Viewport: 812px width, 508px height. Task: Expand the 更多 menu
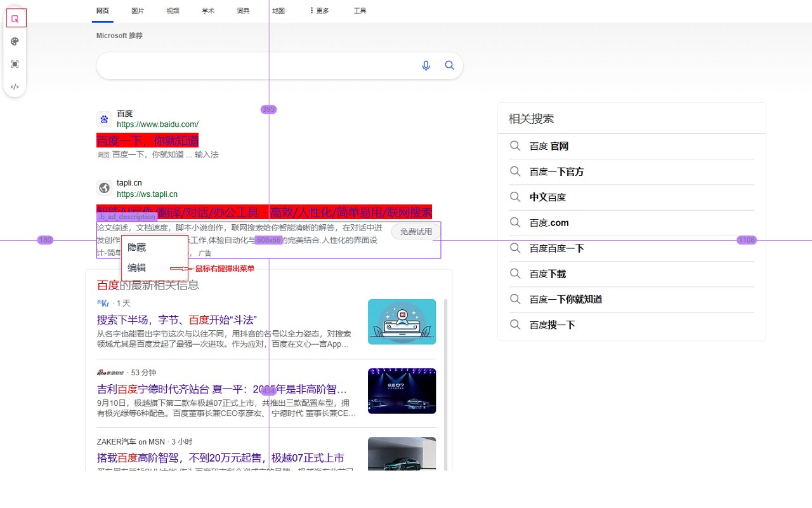click(x=319, y=11)
